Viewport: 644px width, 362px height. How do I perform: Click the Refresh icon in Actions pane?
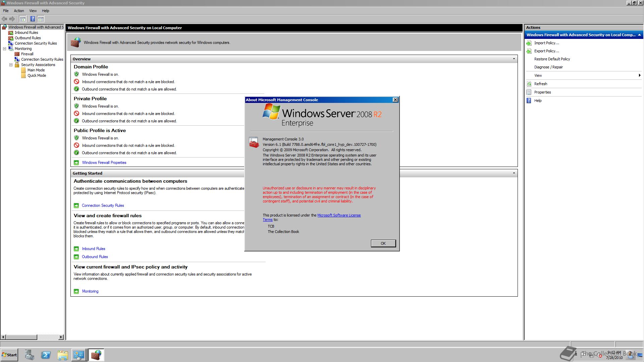(x=529, y=84)
